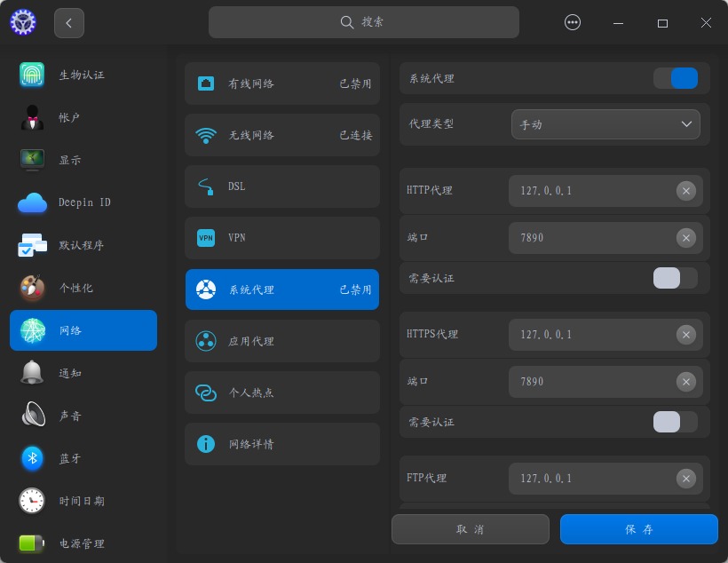Go back using the back arrow button
The image size is (728, 563).
[69, 23]
